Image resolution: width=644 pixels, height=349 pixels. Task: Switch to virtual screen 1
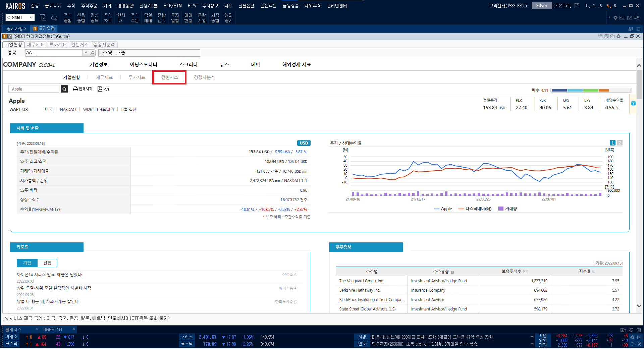click(x=587, y=6)
